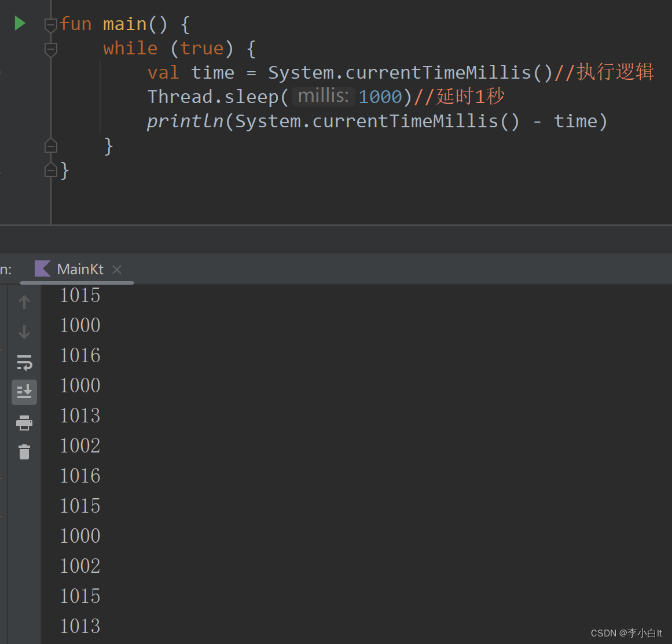Place the cursor on the 1000 sleep value
Screen dimensions: 672x644
click(x=380, y=97)
